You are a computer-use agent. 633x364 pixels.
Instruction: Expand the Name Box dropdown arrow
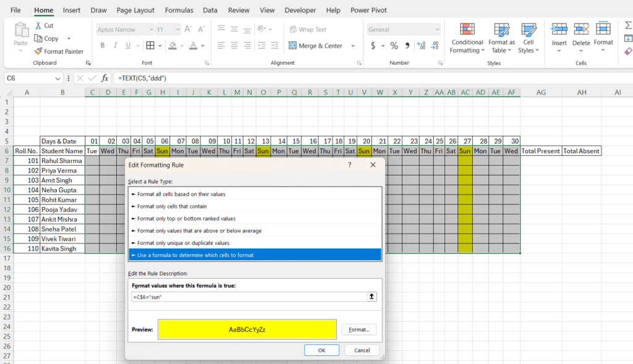(x=57, y=78)
